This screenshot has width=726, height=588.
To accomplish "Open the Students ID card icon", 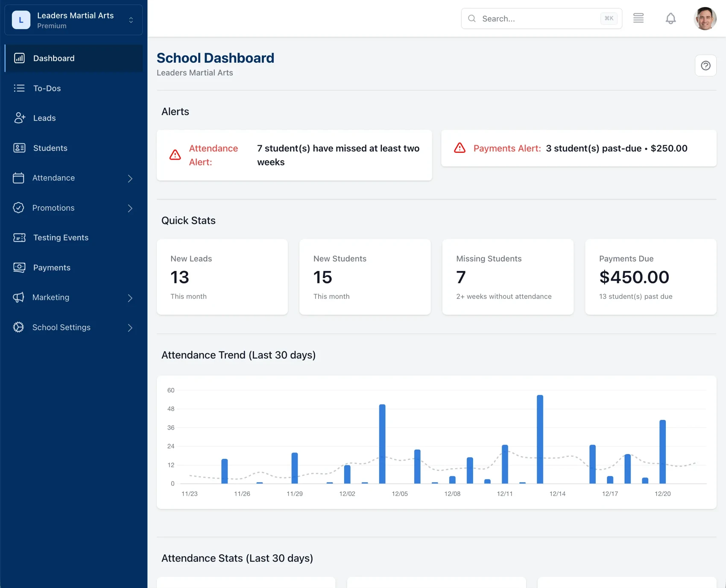I will coord(19,148).
